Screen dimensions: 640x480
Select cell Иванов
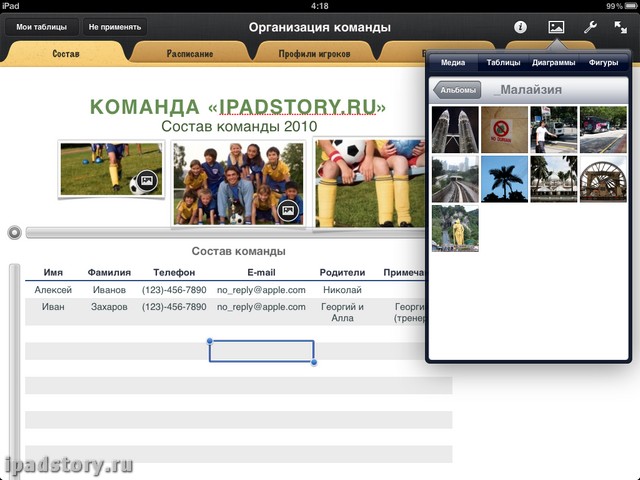tap(109, 290)
